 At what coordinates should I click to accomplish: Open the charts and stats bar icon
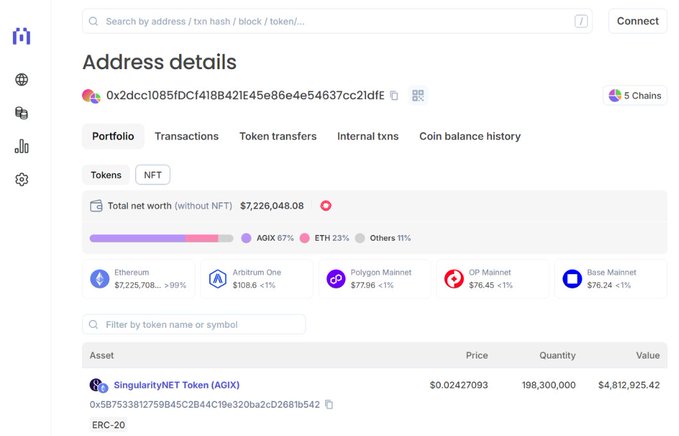tap(22, 146)
